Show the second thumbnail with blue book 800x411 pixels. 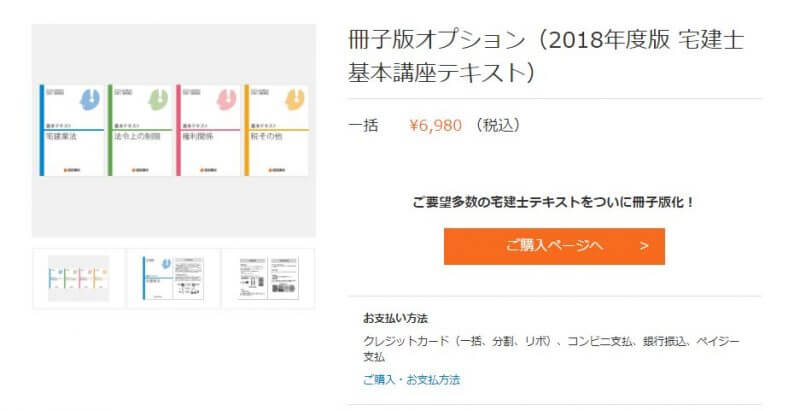point(173,278)
